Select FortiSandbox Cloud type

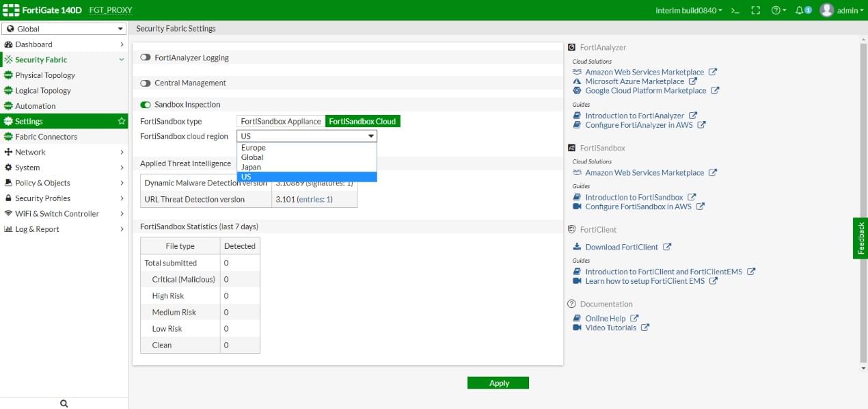pos(362,121)
